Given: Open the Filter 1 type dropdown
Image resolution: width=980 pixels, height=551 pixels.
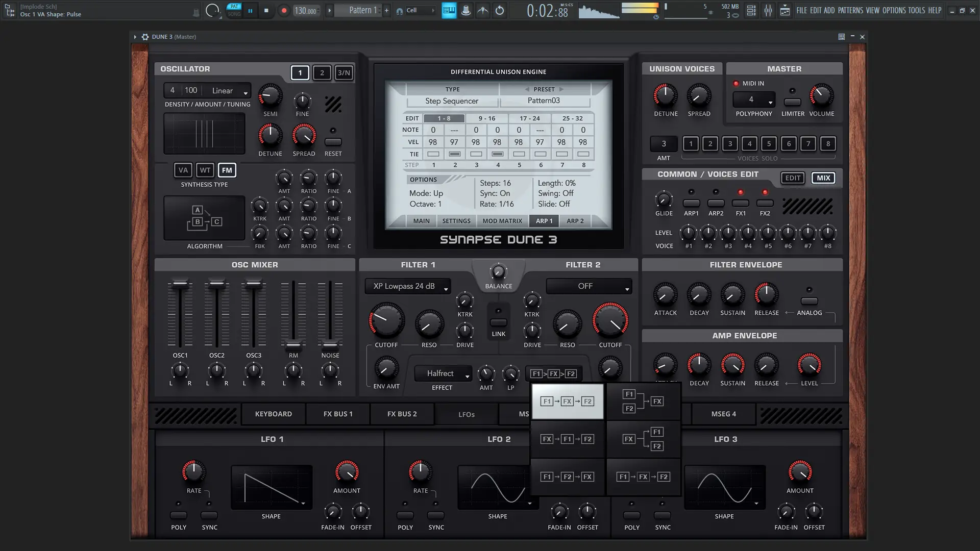Looking at the screenshot, I should 408,286.
